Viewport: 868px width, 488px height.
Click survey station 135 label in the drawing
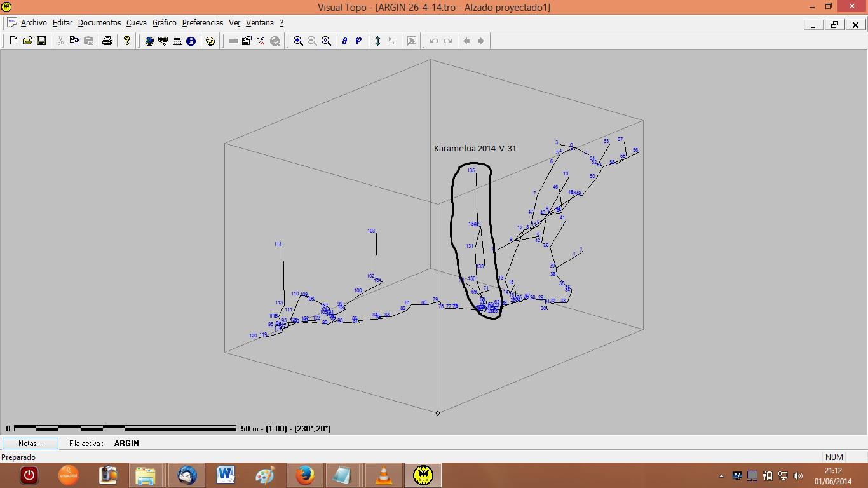(x=471, y=170)
